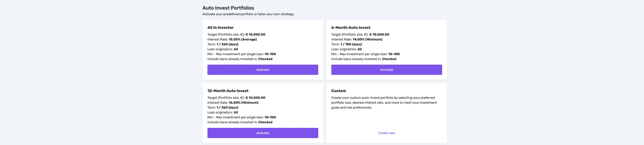Select the All In Investor card title
Screen dimensions: 644x145
220,27
